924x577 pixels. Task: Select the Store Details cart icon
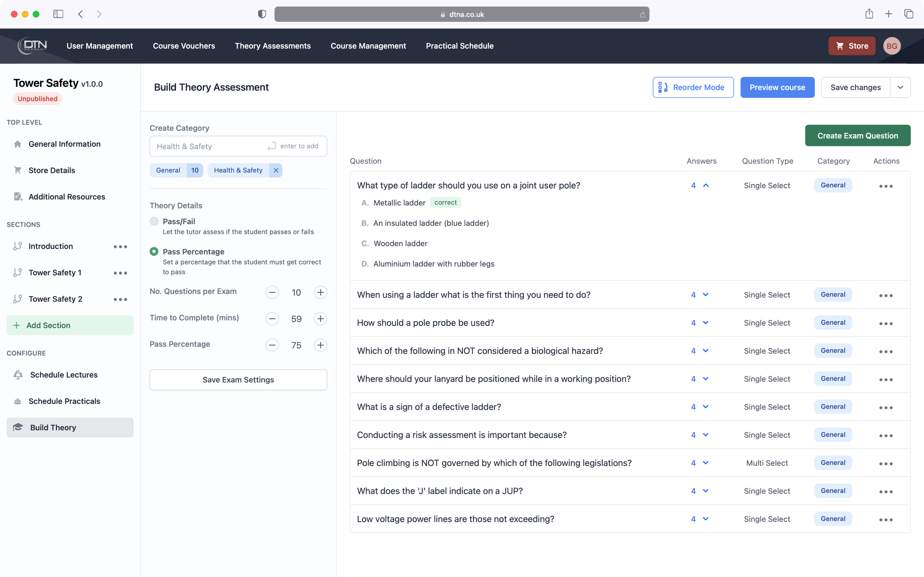pyautogui.click(x=17, y=170)
